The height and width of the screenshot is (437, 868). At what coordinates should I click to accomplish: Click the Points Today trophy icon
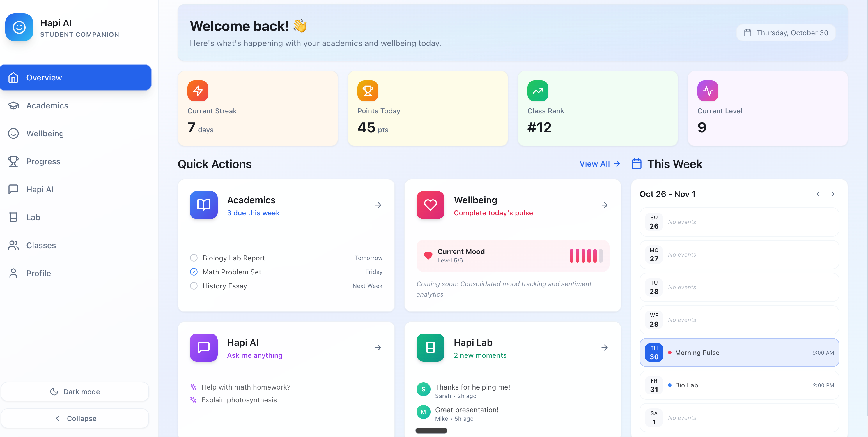[x=368, y=91]
